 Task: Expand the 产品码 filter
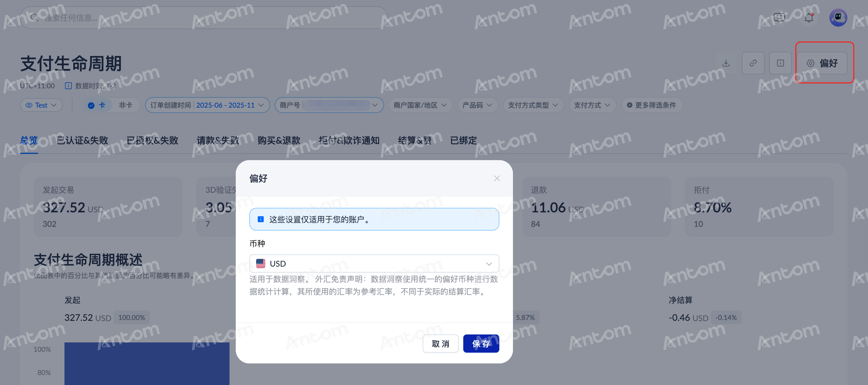477,105
